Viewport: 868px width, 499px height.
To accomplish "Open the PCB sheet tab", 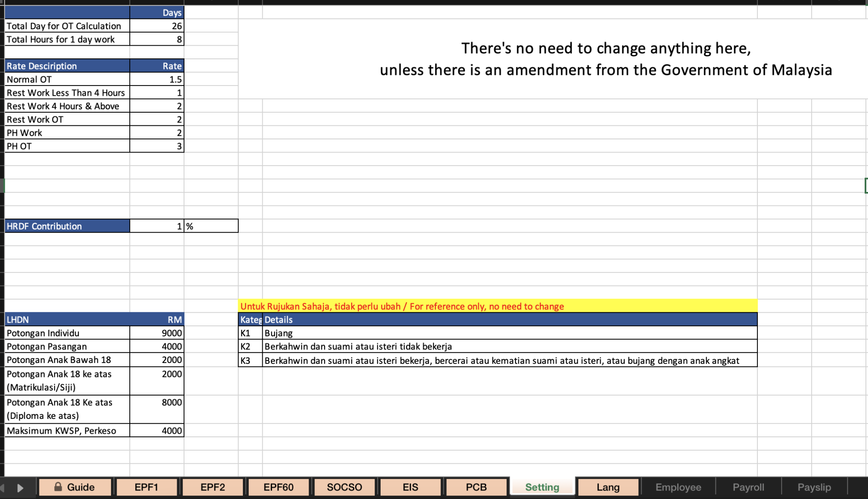I will [x=476, y=487].
